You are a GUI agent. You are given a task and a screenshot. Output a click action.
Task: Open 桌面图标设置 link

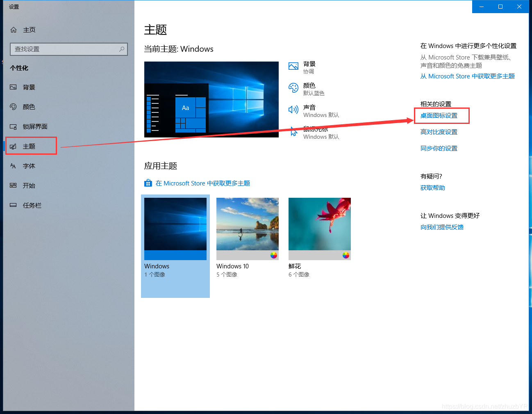pos(439,116)
